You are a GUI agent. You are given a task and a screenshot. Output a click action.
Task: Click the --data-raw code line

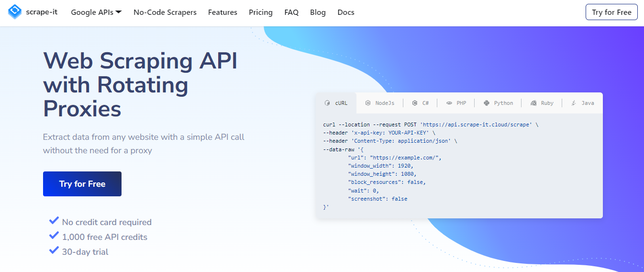click(344, 149)
